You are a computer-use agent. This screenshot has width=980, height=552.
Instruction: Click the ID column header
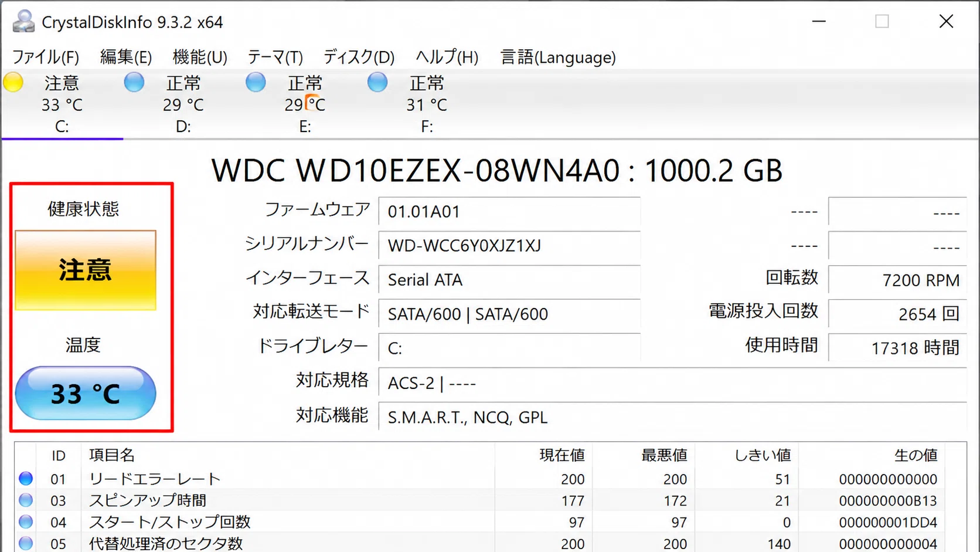(58, 455)
